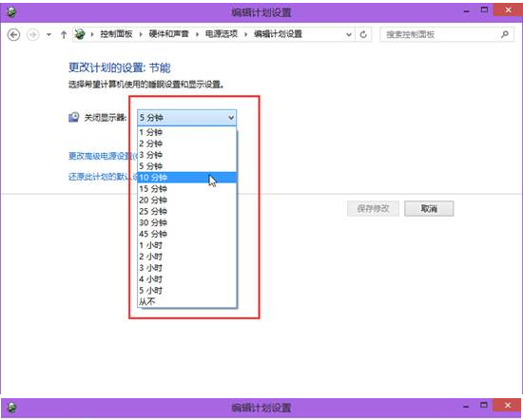Click the 保存修改 button

[x=373, y=209]
